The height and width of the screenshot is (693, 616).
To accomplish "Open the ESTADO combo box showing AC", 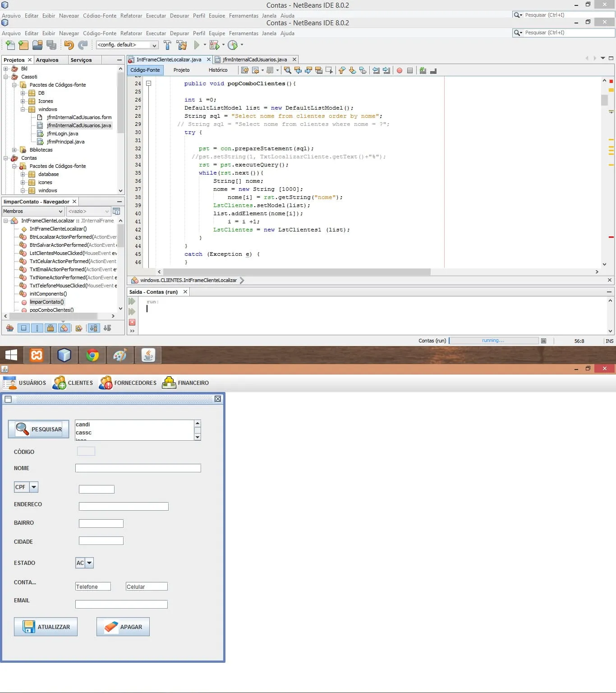I will coord(89,563).
